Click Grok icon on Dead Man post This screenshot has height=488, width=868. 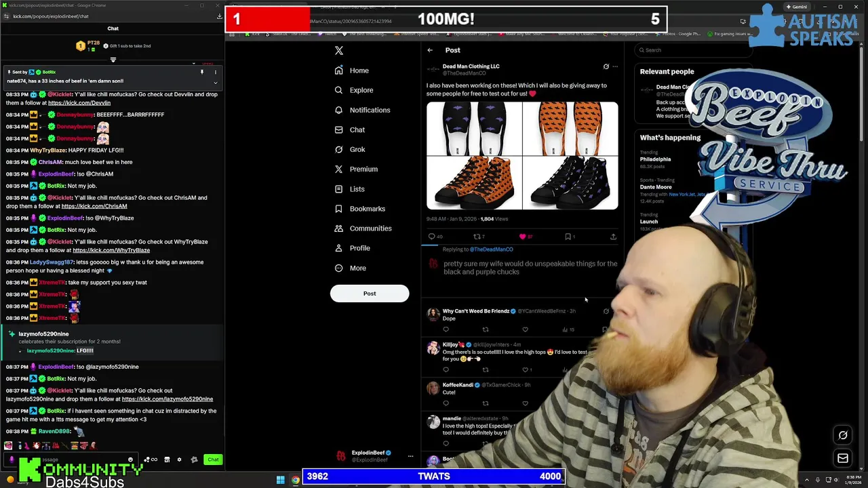tap(606, 66)
